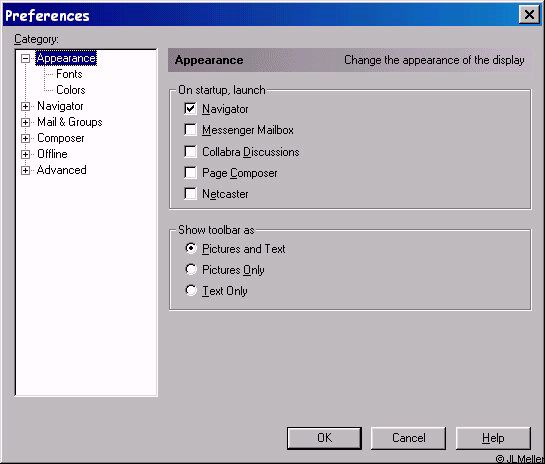This screenshot has width=545, height=464.
Task: Select Fonts under Appearance
Action: pos(69,74)
